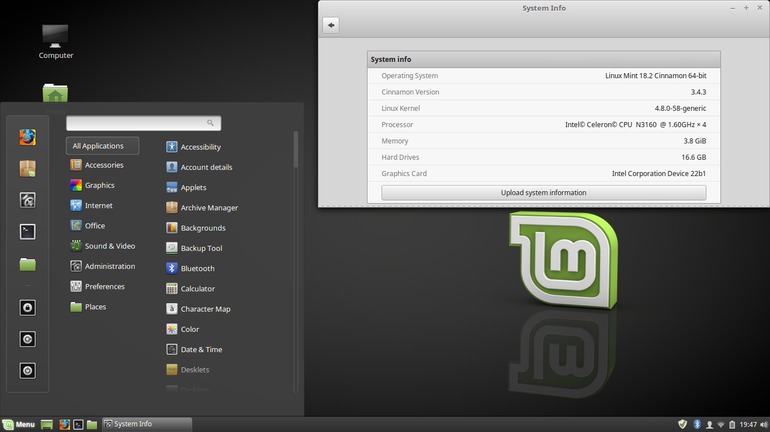Launch Applets from application list

pos(186,188)
